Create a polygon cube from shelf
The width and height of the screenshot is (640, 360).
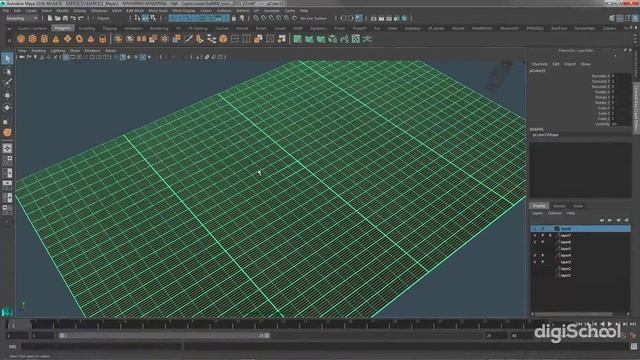pos(33,39)
